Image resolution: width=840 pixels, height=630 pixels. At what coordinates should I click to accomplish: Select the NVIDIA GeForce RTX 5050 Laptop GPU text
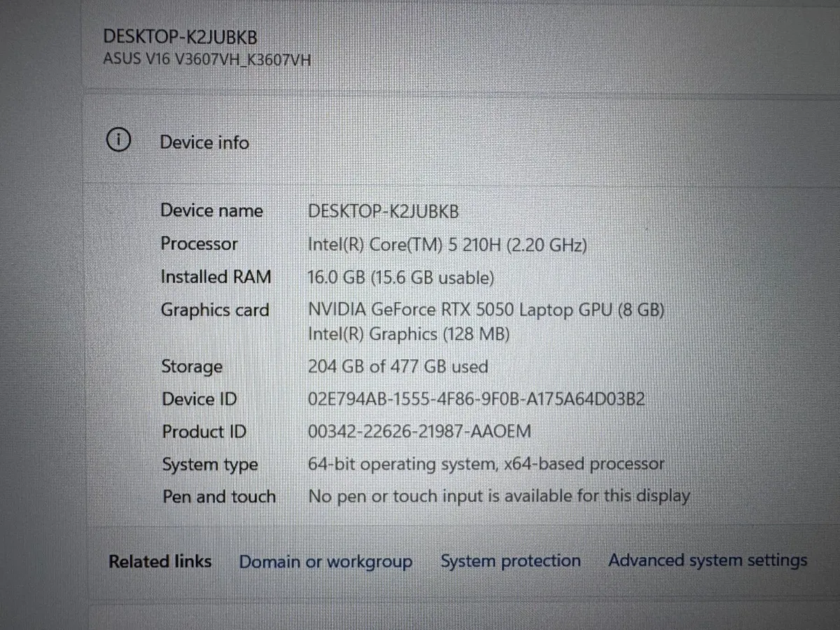[486, 309]
